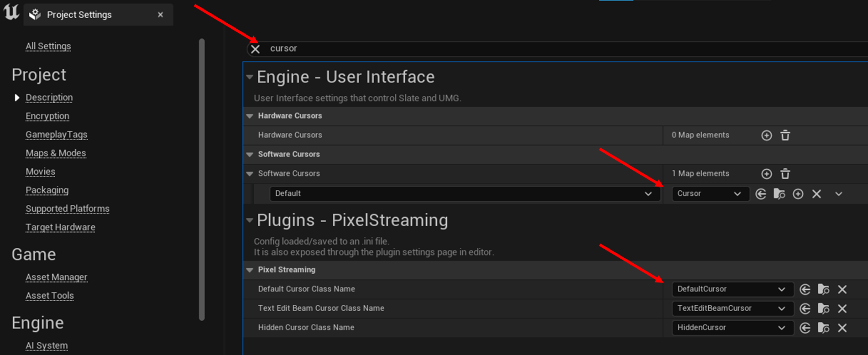This screenshot has height=355, width=868.
Task: Click the '0 Map elements' text
Action: pyautogui.click(x=701, y=135)
